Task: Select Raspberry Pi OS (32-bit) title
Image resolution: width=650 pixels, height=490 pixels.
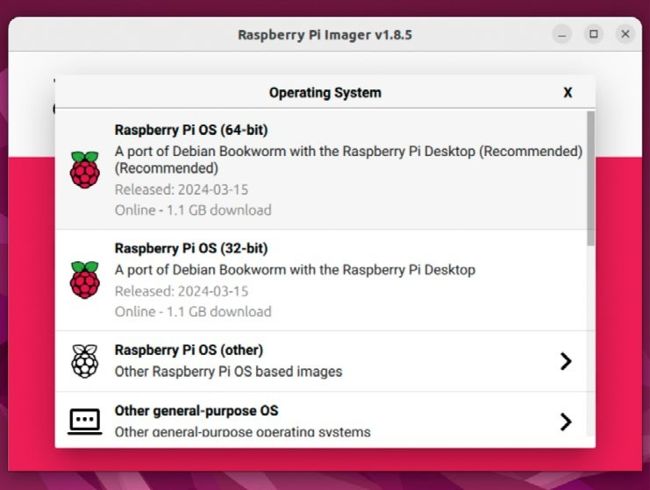Action: (x=191, y=248)
